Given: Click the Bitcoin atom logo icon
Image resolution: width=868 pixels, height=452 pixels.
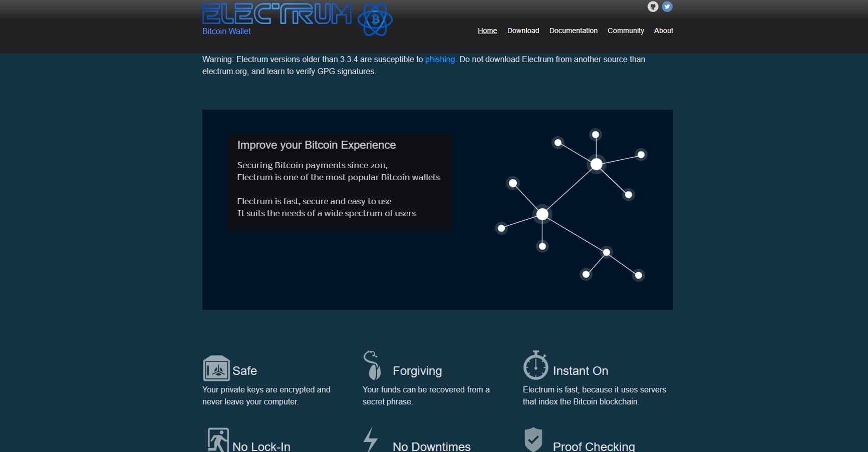Looking at the screenshot, I should tap(375, 20).
